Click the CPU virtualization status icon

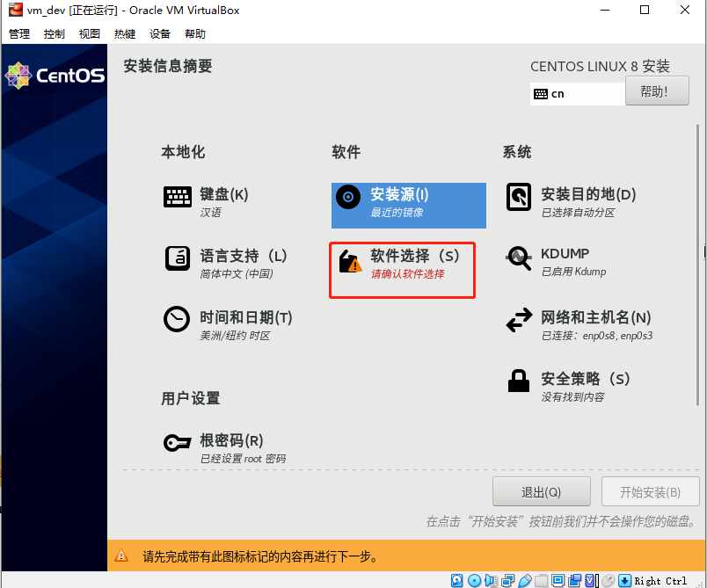(591, 580)
